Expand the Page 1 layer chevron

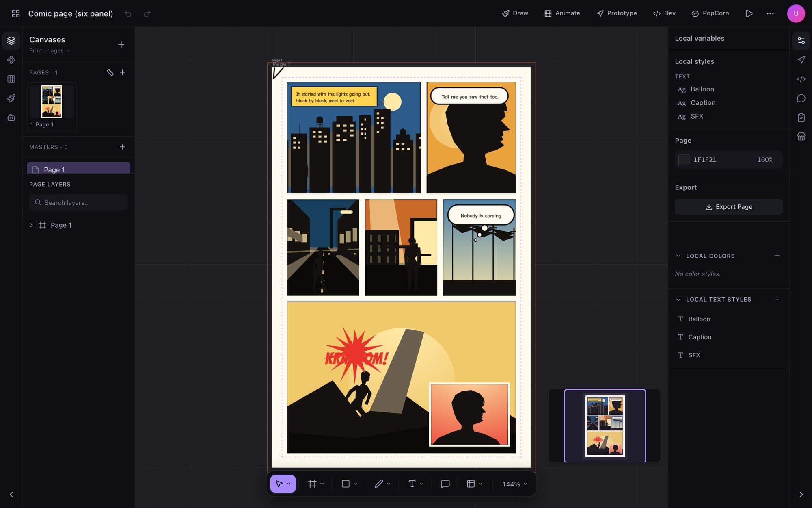point(31,225)
